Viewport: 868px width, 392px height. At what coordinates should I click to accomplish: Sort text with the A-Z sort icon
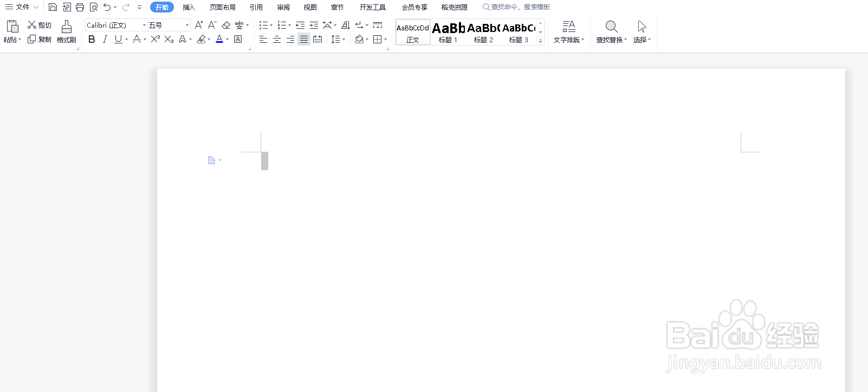pos(346,25)
